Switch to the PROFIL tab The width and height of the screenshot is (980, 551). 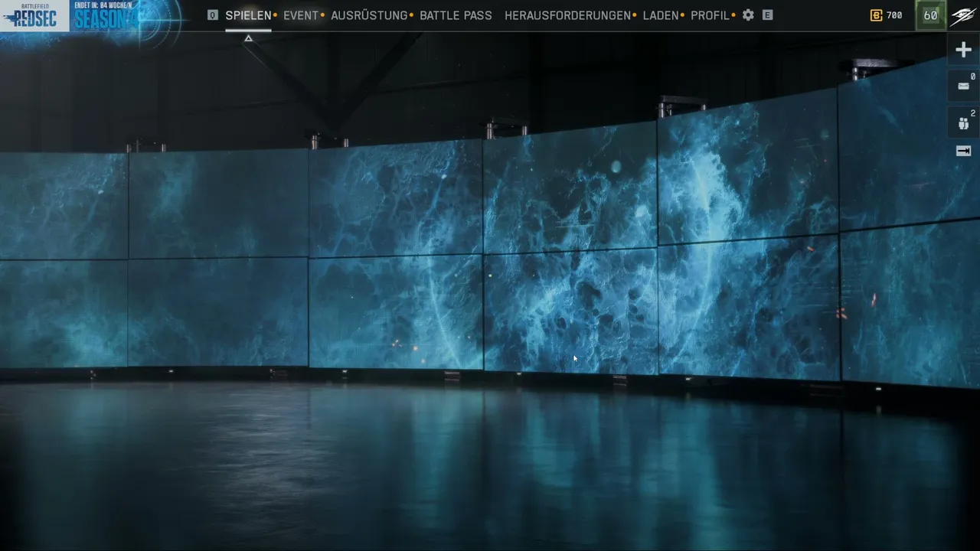point(710,15)
